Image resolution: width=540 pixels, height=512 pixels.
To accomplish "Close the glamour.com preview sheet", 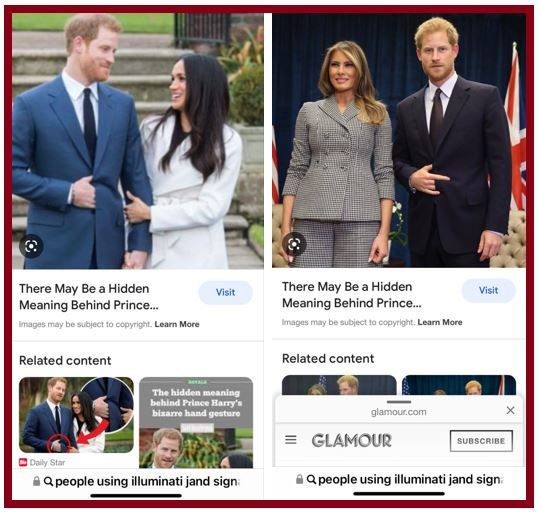I will pyautogui.click(x=510, y=410).
